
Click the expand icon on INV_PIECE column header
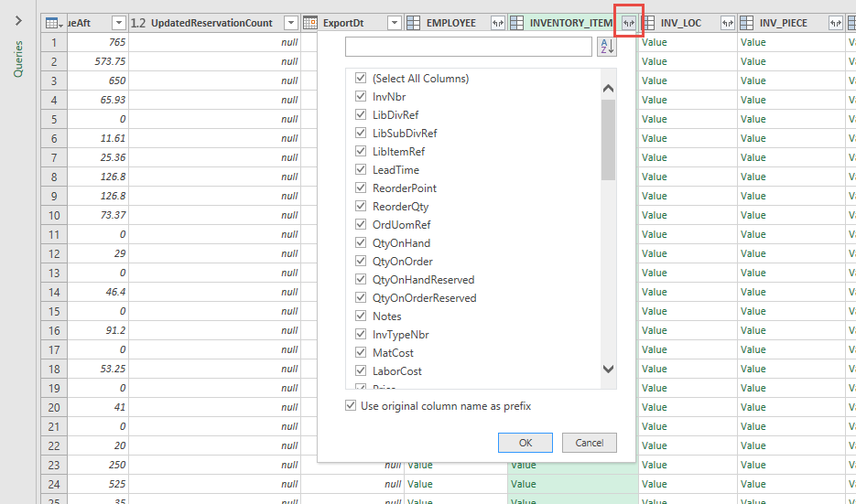click(x=835, y=23)
